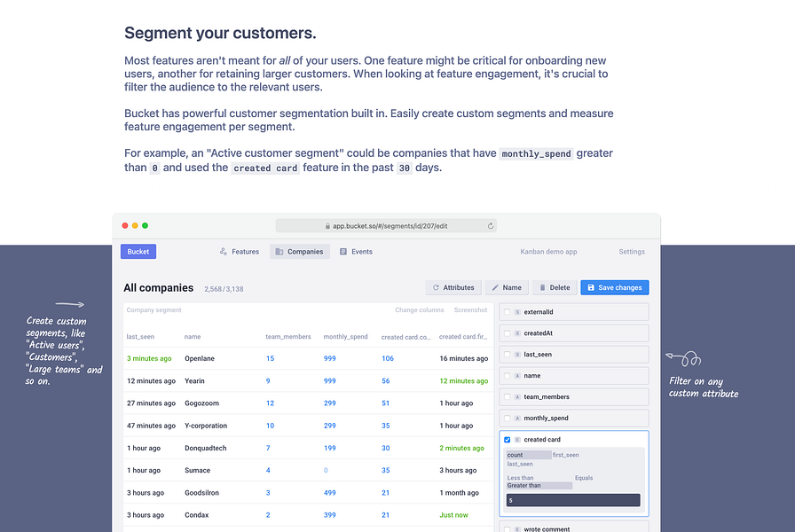Click the Y-corporation company name

pos(206,426)
